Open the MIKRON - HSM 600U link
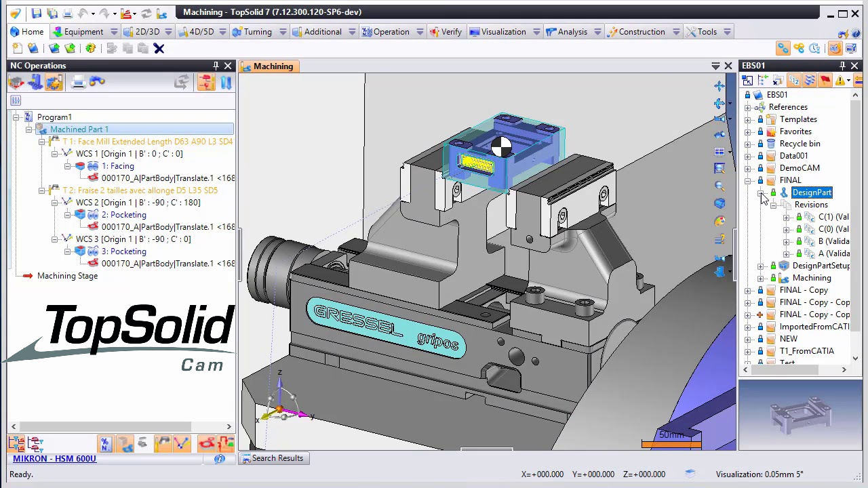The height and width of the screenshot is (488, 868). click(54, 459)
